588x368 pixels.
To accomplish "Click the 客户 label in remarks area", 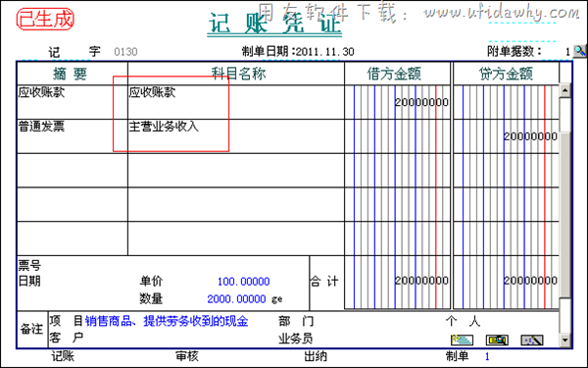I will click(x=66, y=338).
